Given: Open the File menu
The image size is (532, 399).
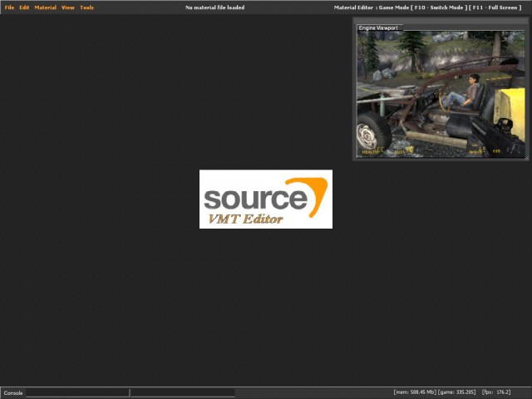Looking at the screenshot, I should pyautogui.click(x=9, y=7).
